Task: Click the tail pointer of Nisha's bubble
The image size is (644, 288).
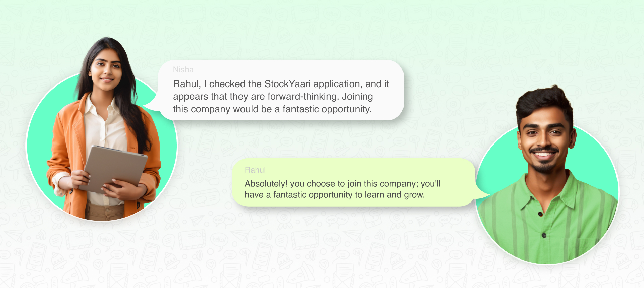Action: [151, 103]
